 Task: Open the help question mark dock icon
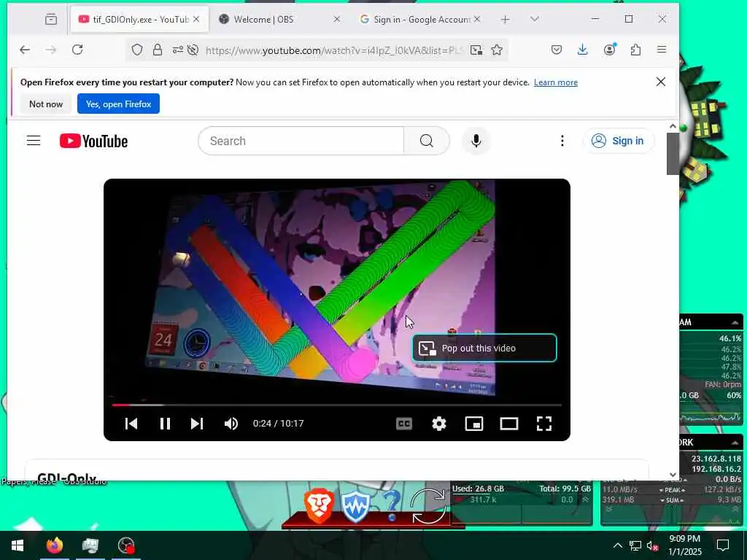point(392,505)
